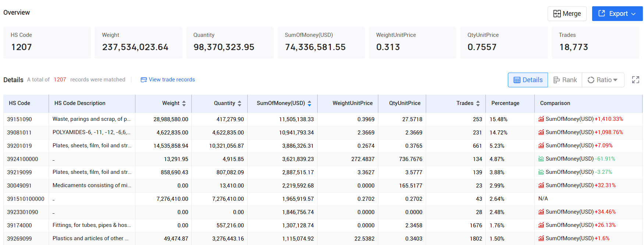Click description 'POLYAMIDES-6, -11, -12, -6,6,...'

pyautogui.click(x=92, y=132)
